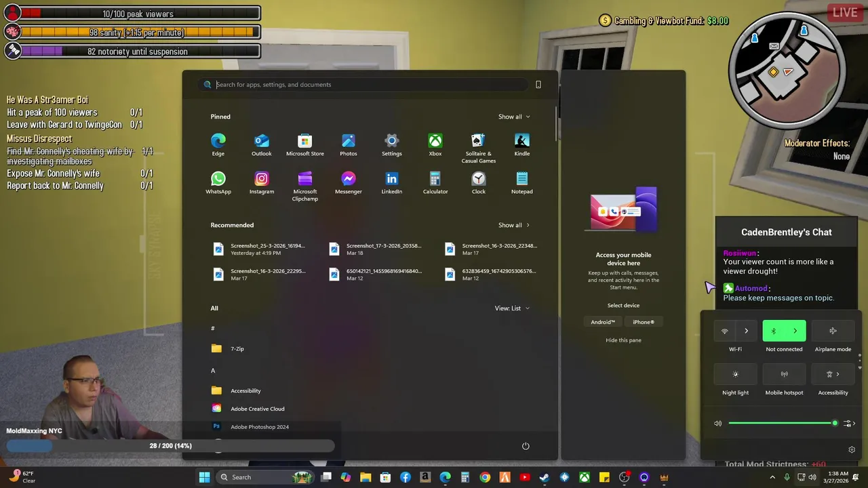Mute the volume speaker icon in quick settings
Viewport: 868px width, 488px height.
[x=718, y=424]
